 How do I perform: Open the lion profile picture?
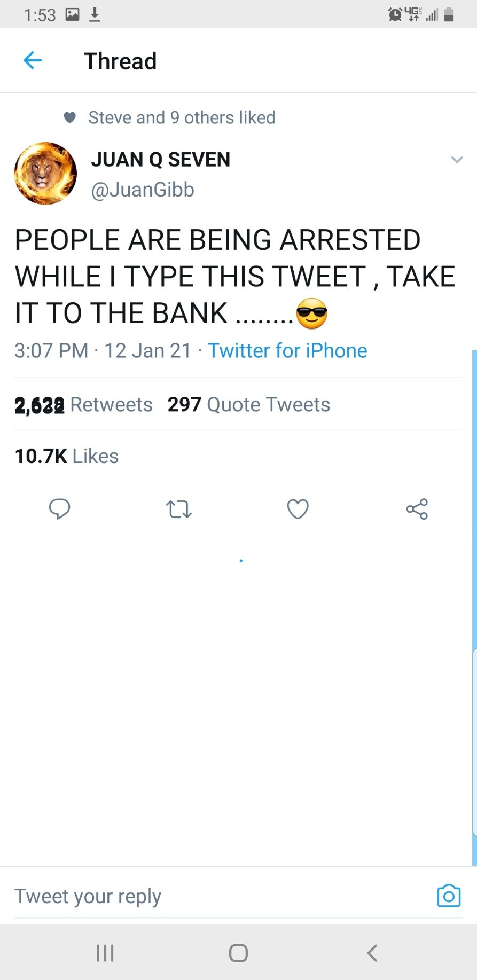pyautogui.click(x=45, y=174)
